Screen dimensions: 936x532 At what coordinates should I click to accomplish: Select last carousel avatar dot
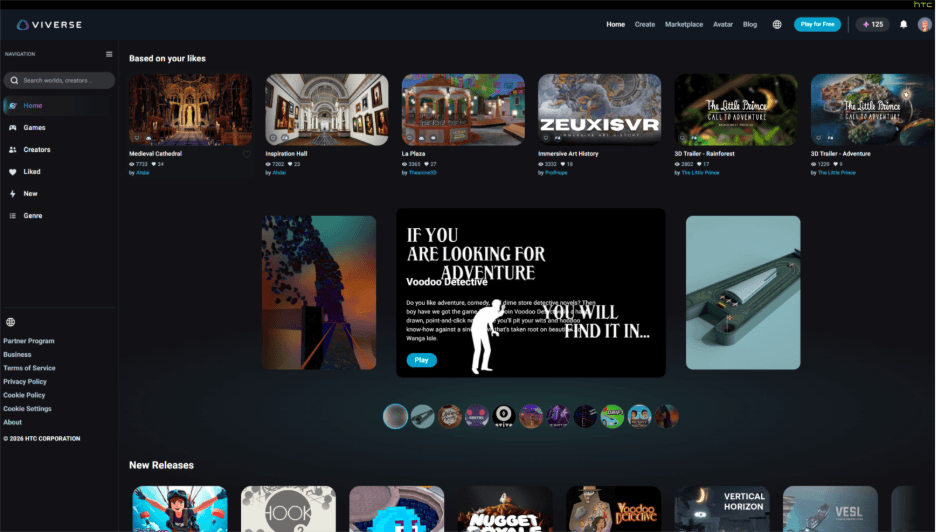click(x=666, y=417)
